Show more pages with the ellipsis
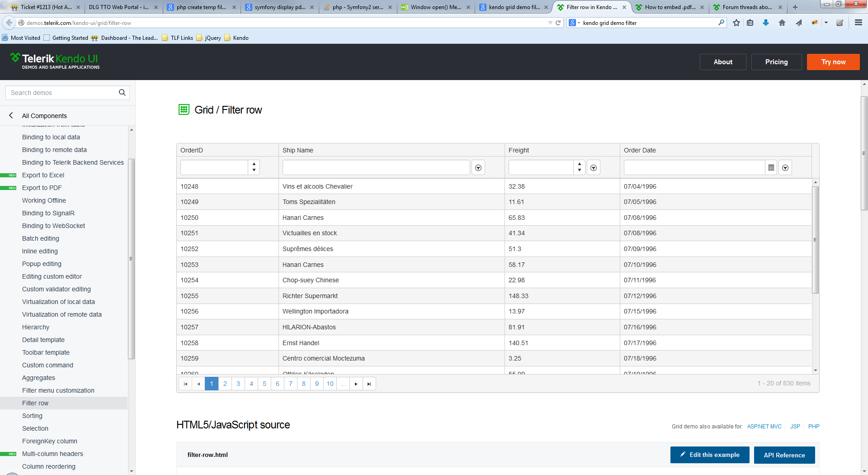The width and height of the screenshot is (868, 475). (x=343, y=384)
